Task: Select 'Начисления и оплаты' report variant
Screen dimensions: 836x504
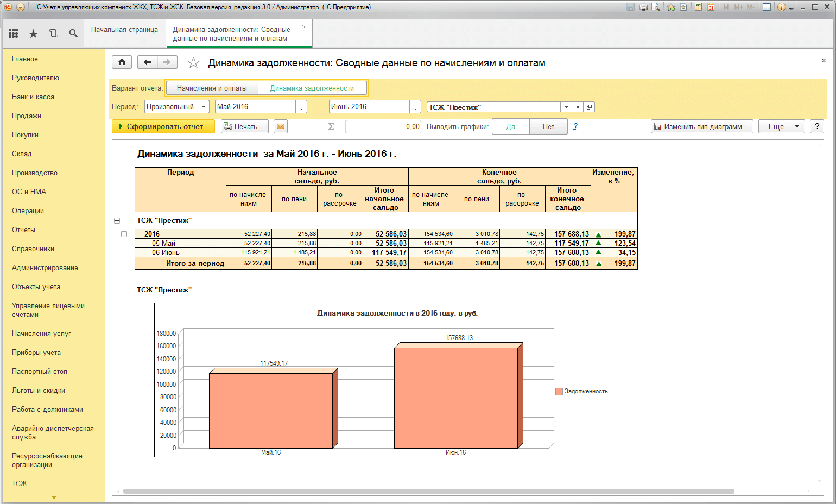Action: 212,88
